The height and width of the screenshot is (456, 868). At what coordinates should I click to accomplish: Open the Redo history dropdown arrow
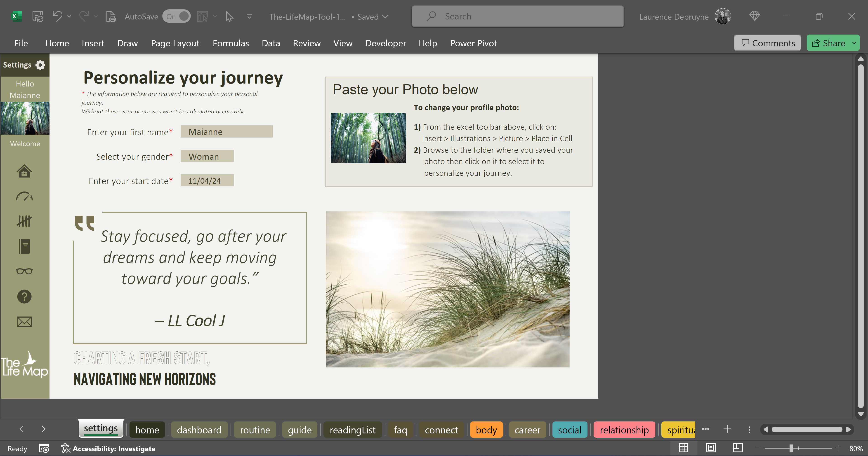(x=96, y=16)
